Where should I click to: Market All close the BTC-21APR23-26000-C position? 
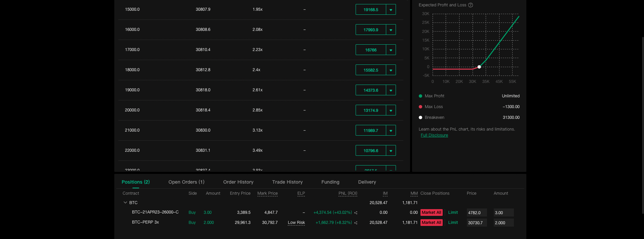click(x=432, y=212)
